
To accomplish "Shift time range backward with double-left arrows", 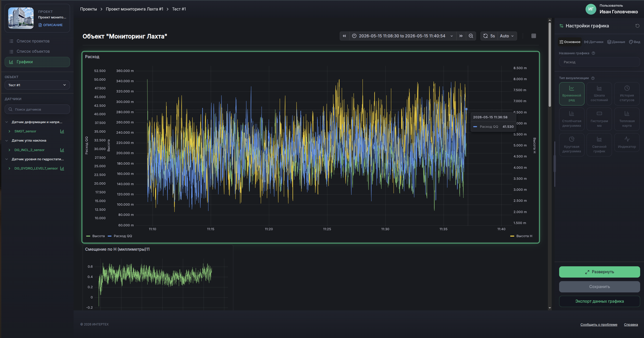I will pyautogui.click(x=344, y=36).
